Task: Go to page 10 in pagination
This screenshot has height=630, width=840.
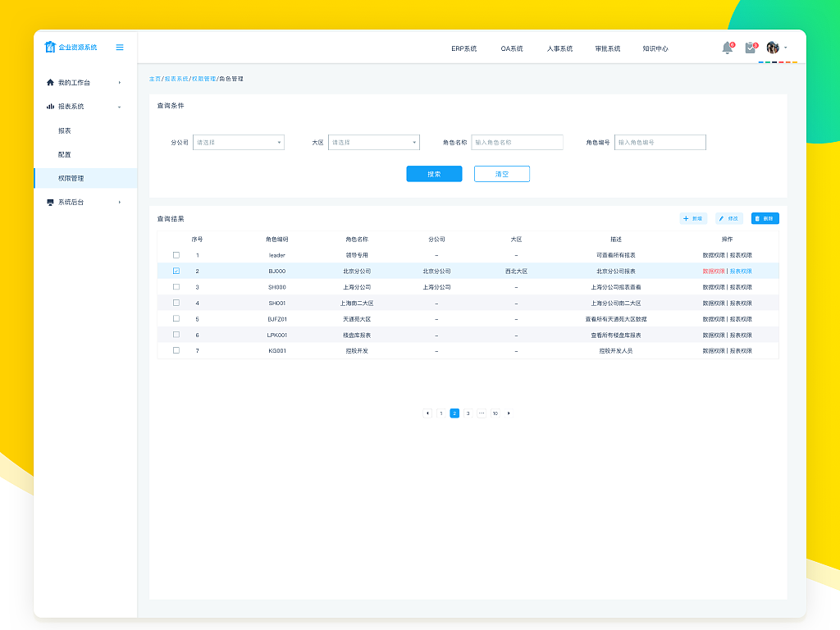Action: coord(495,413)
